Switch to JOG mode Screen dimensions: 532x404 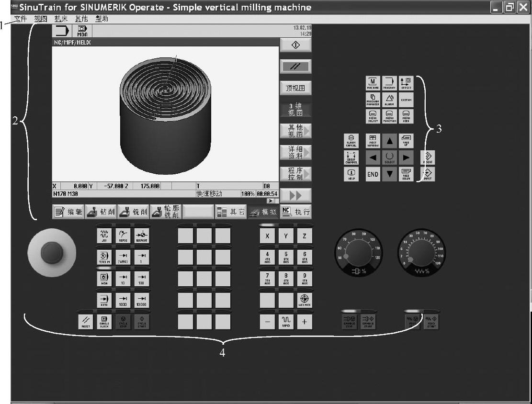pos(104,235)
